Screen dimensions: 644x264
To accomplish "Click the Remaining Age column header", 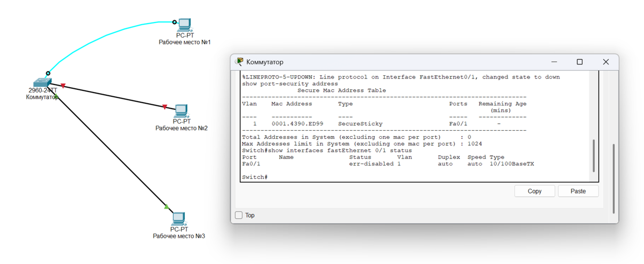I will click(x=502, y=106).
